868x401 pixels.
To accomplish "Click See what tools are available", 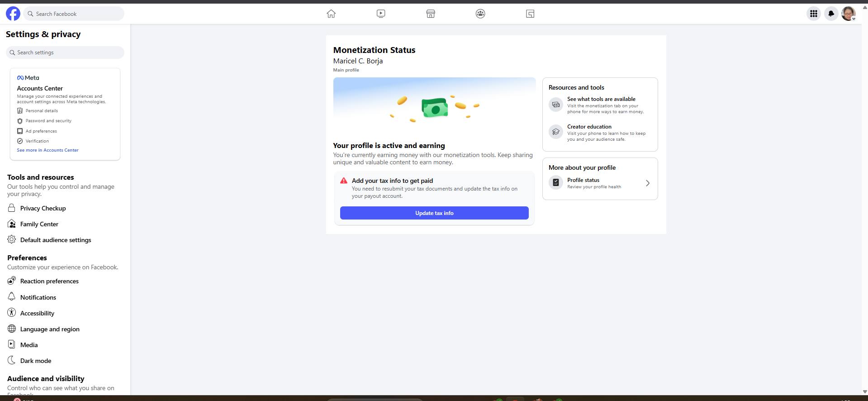I will pos(601,99).
